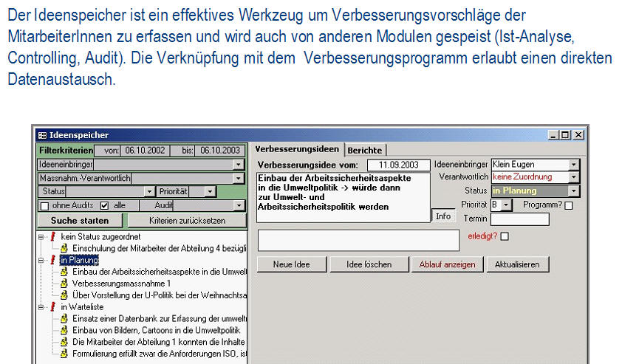Collapse the 'in Planung' tree node
The height and width of the screenshot is (364, 622).
click(x=41, y=260)
